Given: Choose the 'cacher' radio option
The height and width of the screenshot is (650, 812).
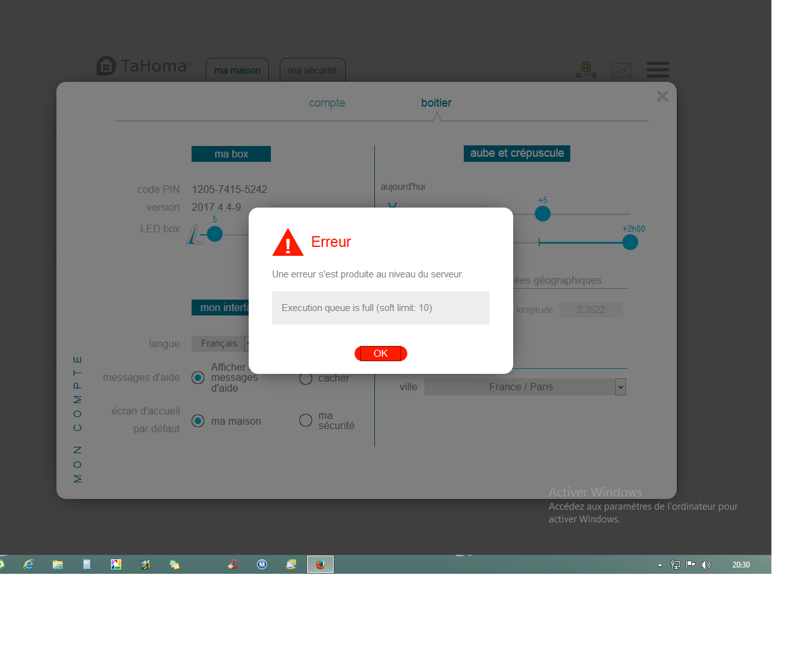Looking at the screenshot, I should point(306,378).
